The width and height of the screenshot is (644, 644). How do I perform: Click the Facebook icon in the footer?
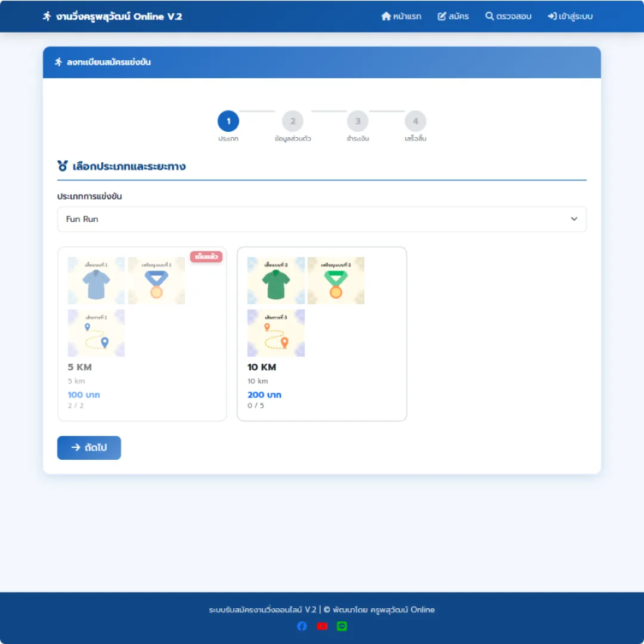tap(302, 626)
